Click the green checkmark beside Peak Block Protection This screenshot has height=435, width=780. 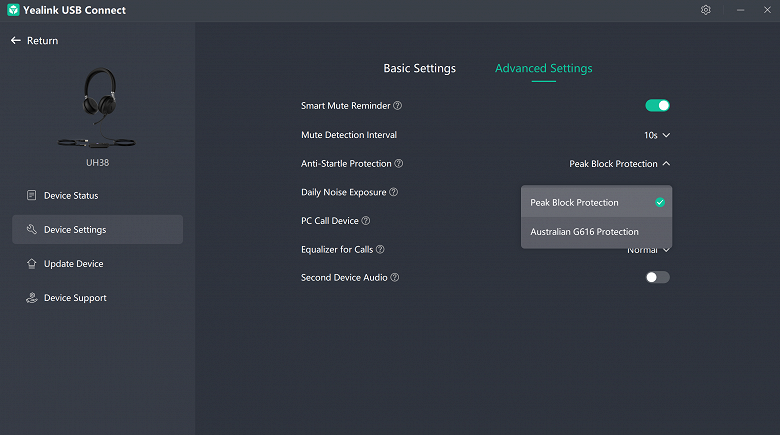click(x=660, y=202)
